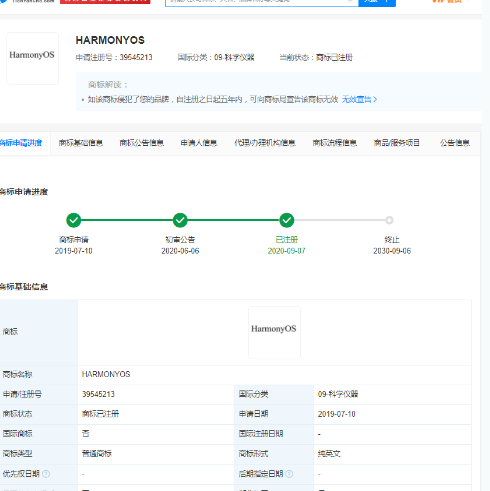
Task: Click the 商标申请进度 section heading
Action: [24, 192]
